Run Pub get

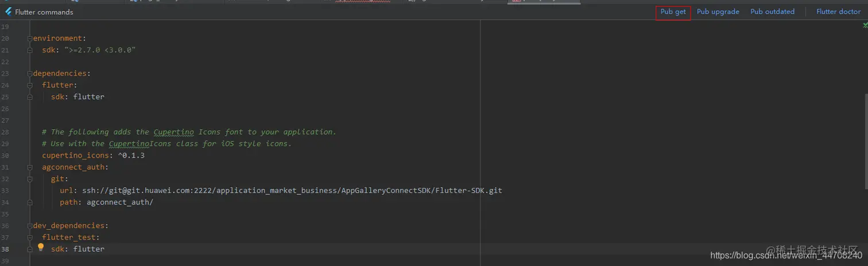pyautogui.click(x=673, y=11)
